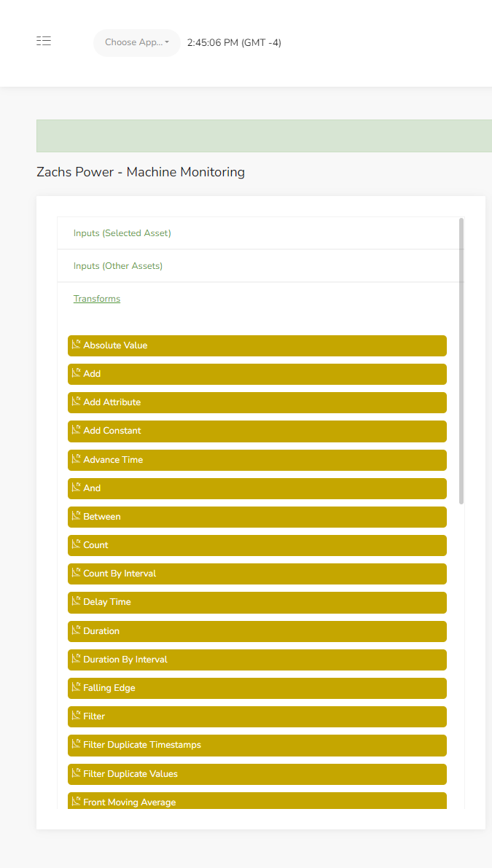Open the hamburger menu icon

(44, 41)
